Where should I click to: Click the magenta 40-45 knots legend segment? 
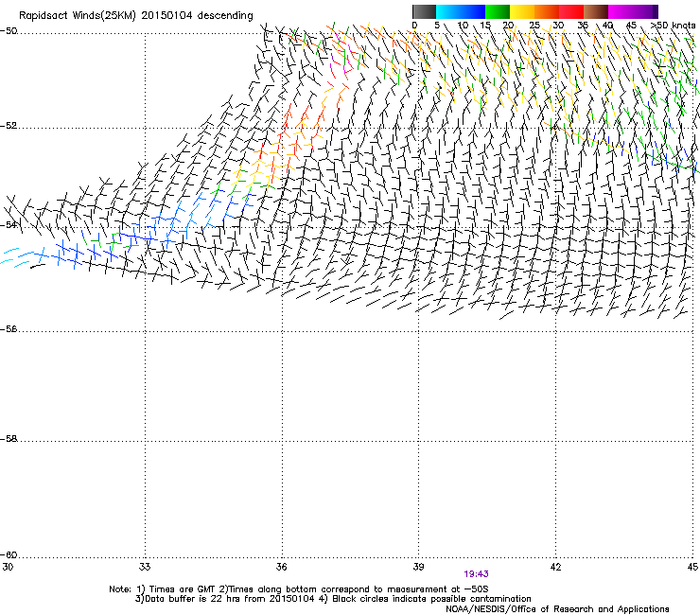[x=621, y=11]
